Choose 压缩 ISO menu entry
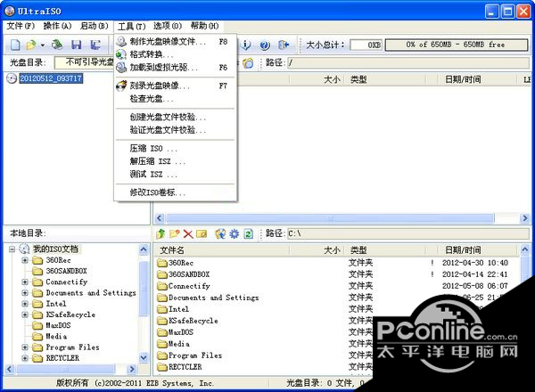535x392 pixels. pyautogui.click(x=176, y=149)
